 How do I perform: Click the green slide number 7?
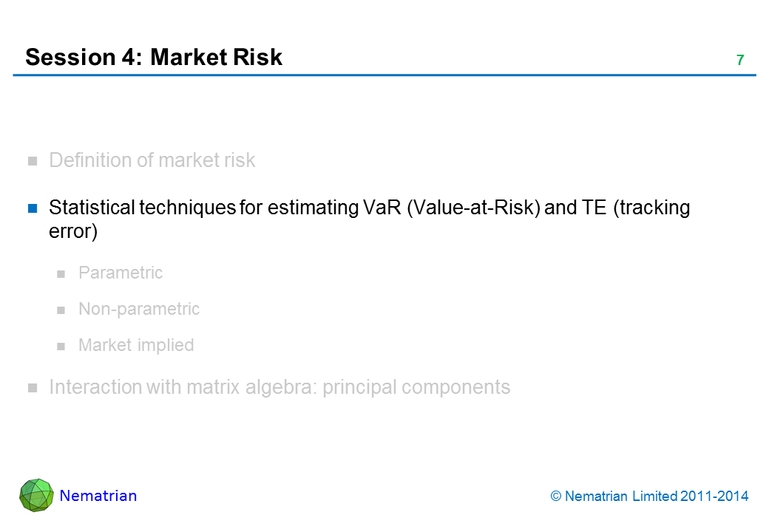pyautogui.click(x=739, y=61)
